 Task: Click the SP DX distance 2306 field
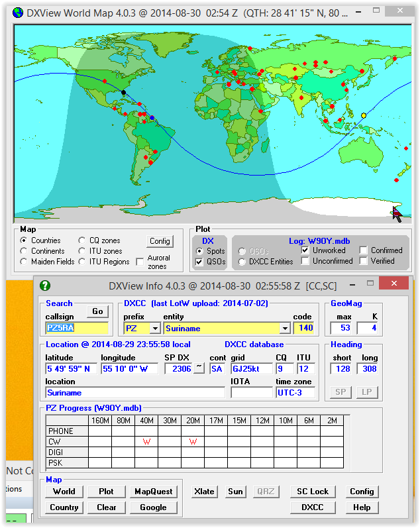pyautogui.click(x=179, y=368)
